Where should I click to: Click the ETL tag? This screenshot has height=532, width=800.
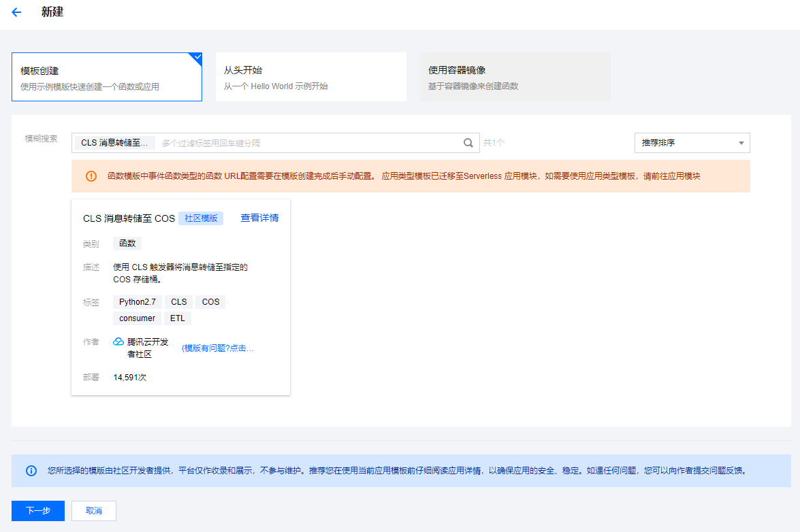click(x=178, y=318)
